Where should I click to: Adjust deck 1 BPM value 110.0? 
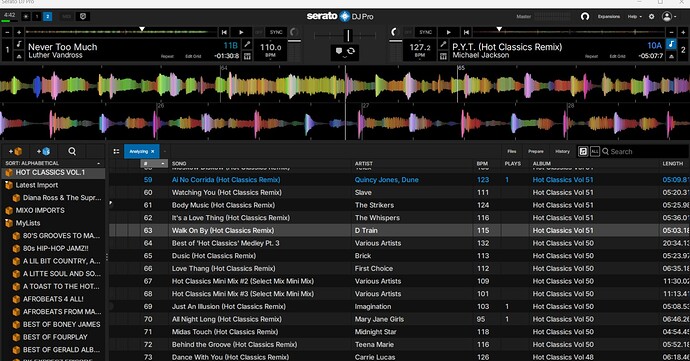coord(270,47)
